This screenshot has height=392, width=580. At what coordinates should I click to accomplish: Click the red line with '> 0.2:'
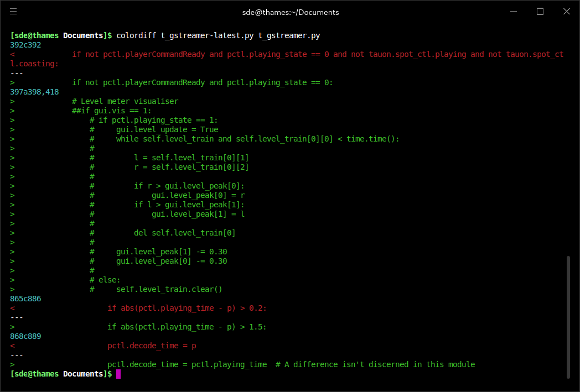(187, 308)
